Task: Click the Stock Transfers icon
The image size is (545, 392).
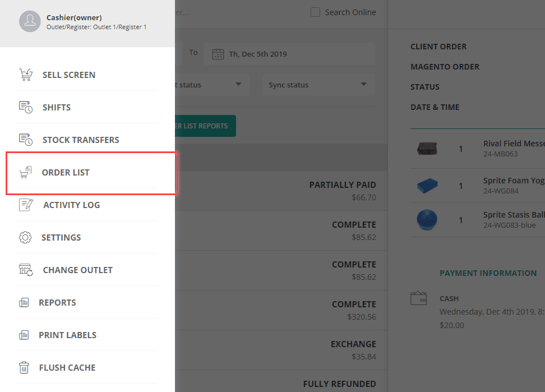Action: pyautogui.click(x=25, y=140)
